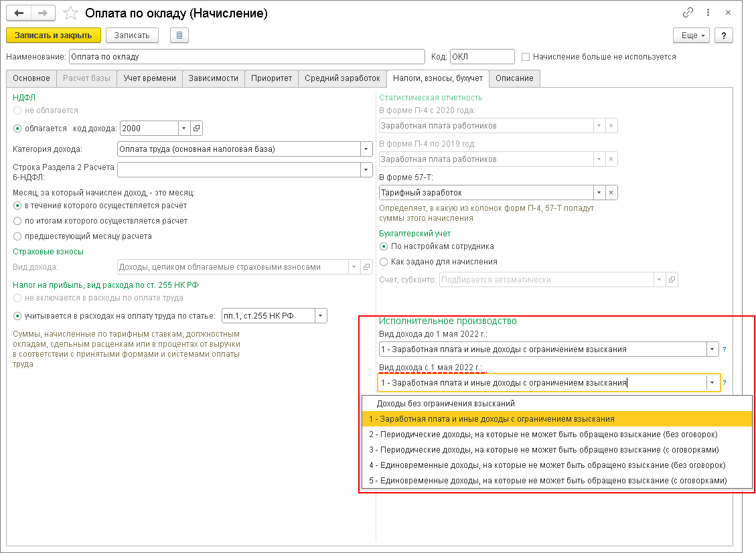Open help for 'Вид дохода с 1 мая 2022'
This screenshot has height=553, width=756.
coord(724,382)
